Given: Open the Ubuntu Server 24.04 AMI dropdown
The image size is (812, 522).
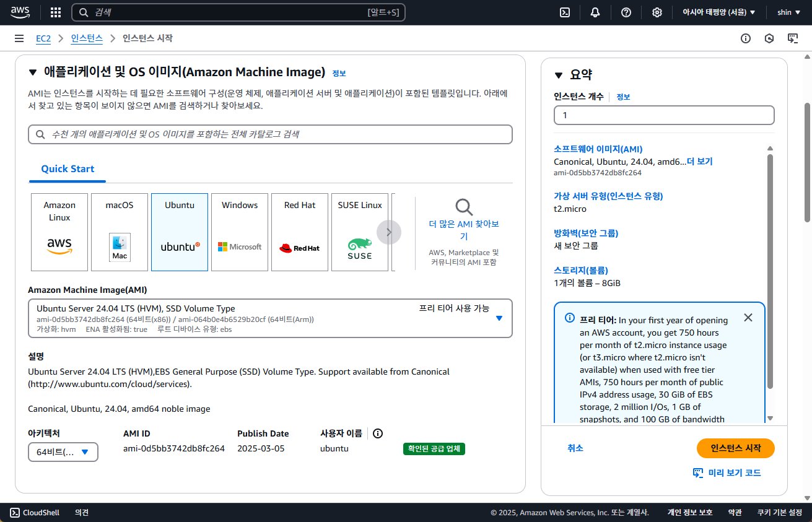Looking at the screenshot, I should tap(270, 318).
